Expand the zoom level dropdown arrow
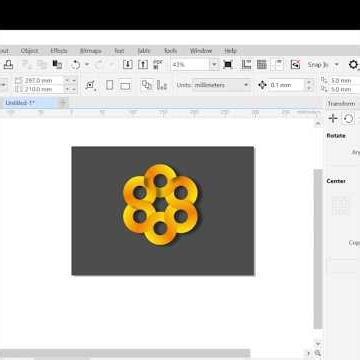Image resolution: width=360 pixels, height=360 pixels. (214, 65)
